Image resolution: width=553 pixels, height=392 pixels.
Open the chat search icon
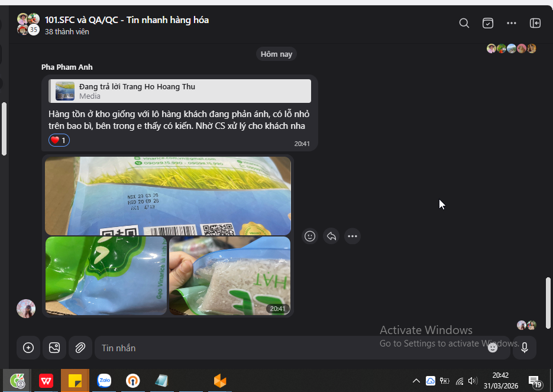464,23
